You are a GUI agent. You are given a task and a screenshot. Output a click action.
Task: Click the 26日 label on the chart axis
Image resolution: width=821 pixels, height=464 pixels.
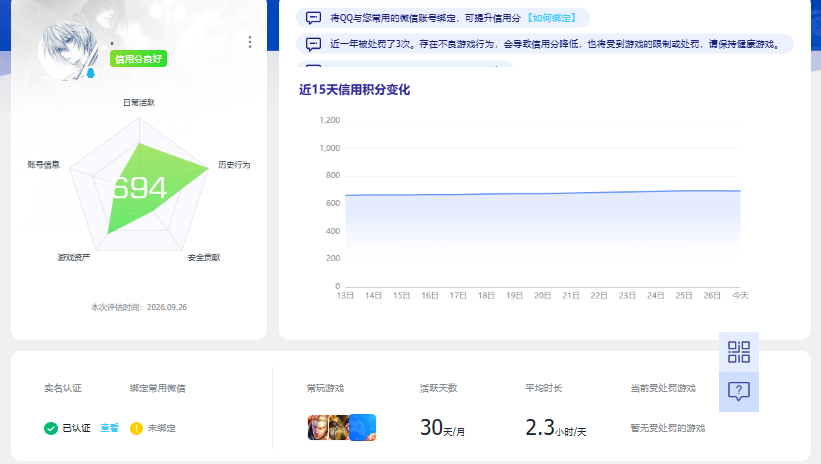[712, 295]
